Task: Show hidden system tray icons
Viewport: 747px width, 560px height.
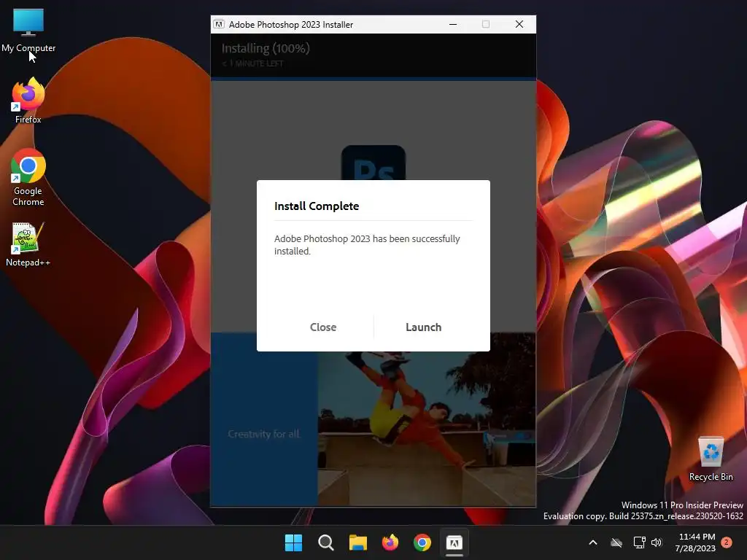Action: 593,542
